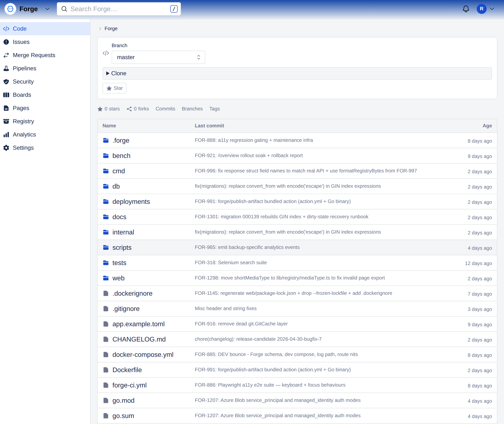
Task: Open the Tags tab
Action: (214, 109)
